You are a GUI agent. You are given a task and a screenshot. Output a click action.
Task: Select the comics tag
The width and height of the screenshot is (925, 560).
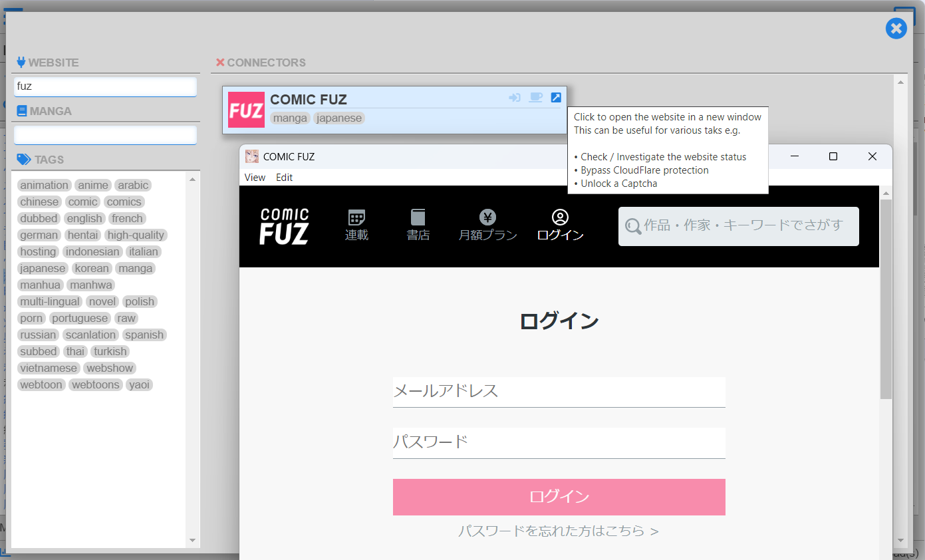[124, 202]
